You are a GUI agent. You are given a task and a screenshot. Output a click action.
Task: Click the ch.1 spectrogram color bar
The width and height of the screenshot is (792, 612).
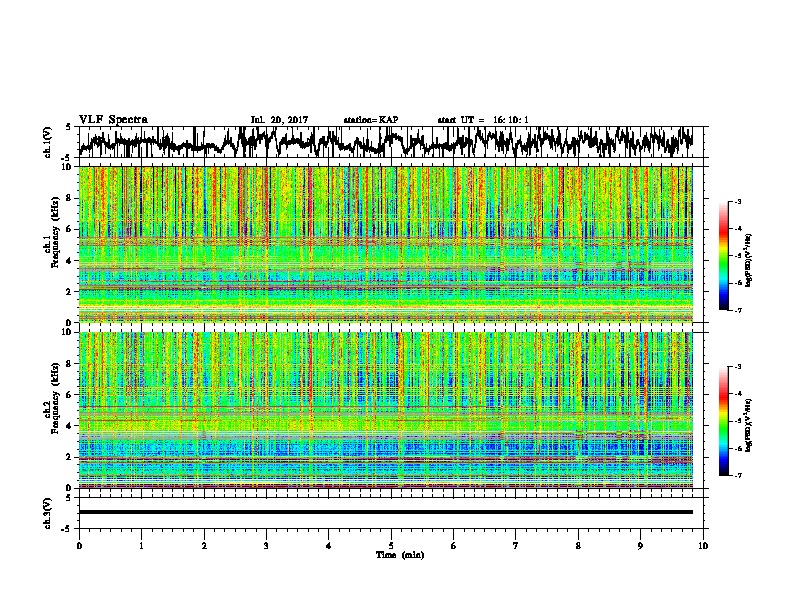723,256
